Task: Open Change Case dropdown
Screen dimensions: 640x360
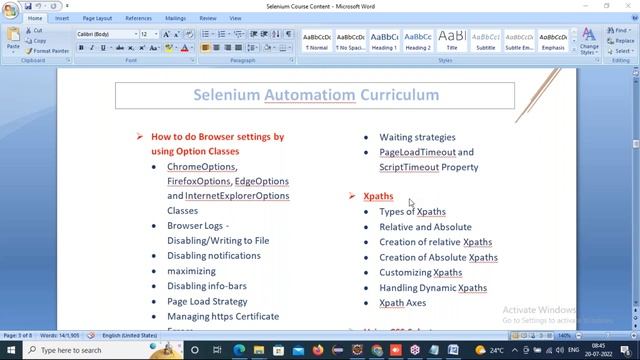Action: (154, 48)
